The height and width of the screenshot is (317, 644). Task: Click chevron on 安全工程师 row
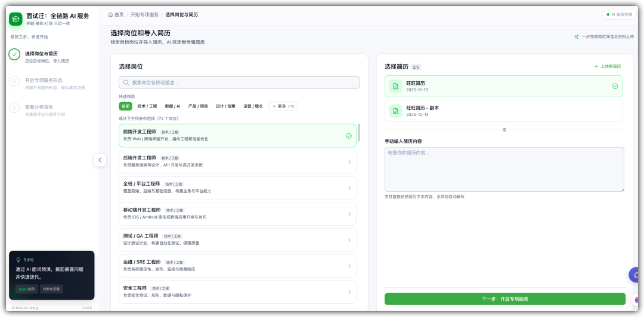[x=349, y=293]
